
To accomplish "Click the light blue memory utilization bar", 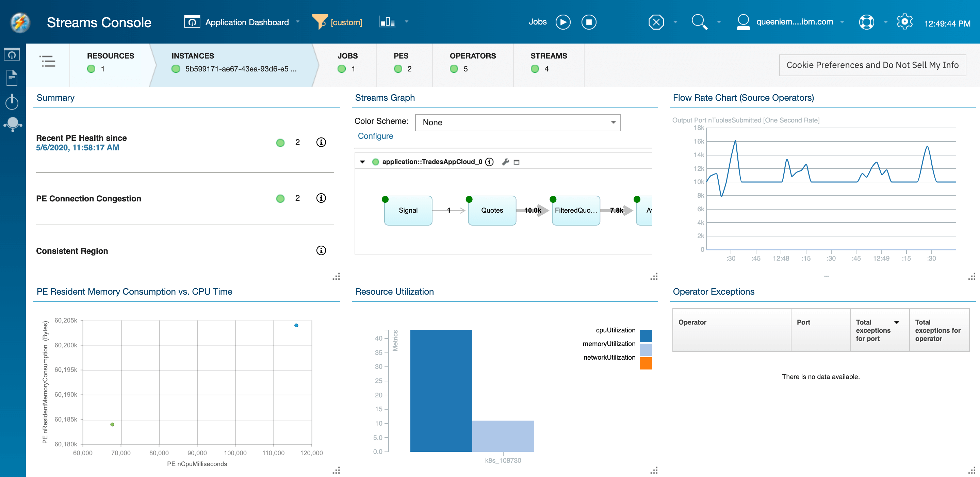I will [503, 436].
